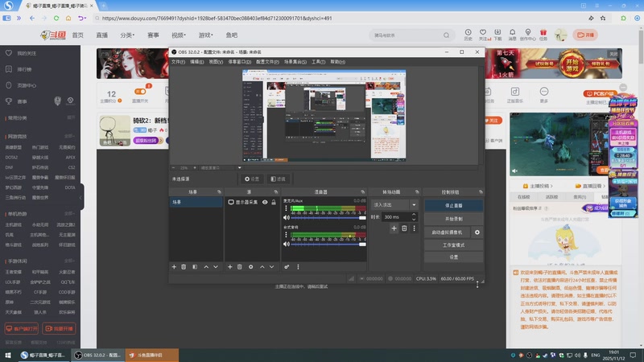Click the search magnifier in Douyu header

(x=446, y=35)
